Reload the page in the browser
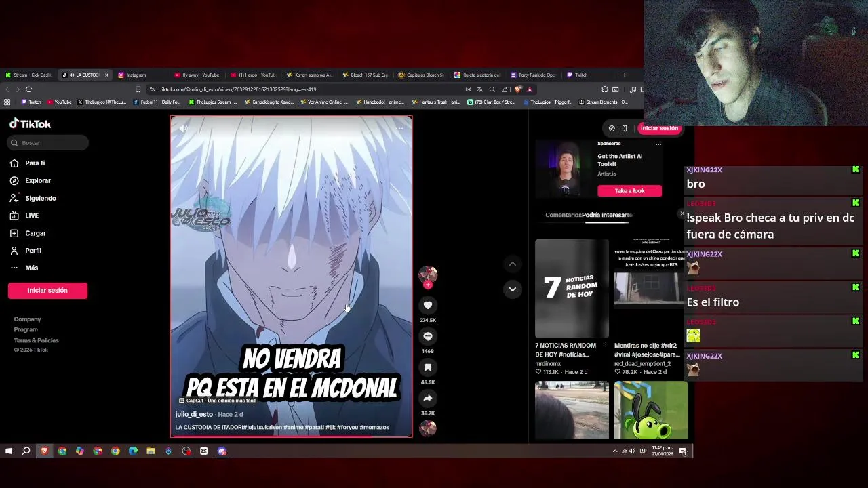Screen dimensions: 868x488 [28, 89]
